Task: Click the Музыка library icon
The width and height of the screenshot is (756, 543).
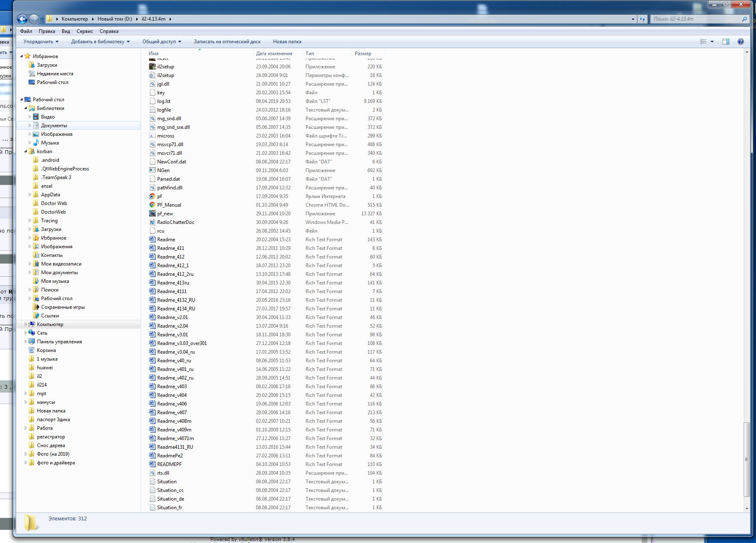Action: pyautogui.click(x=36, y=143)
